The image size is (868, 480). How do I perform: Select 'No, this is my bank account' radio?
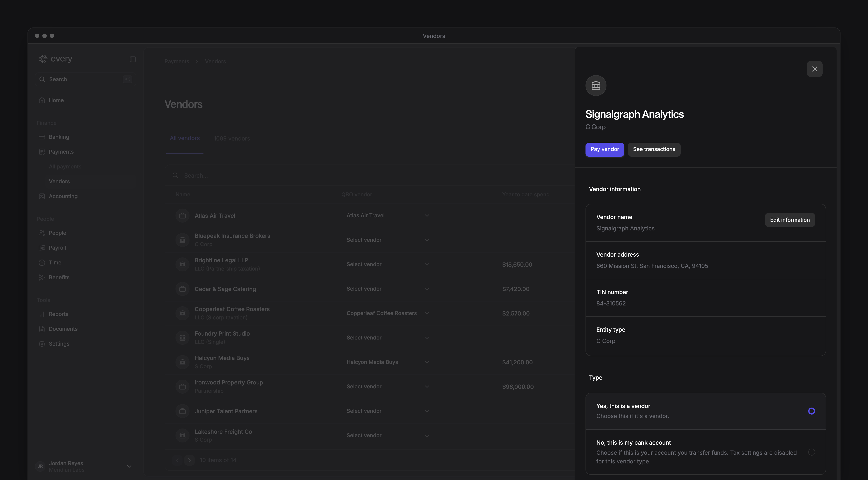click(x=811, y=452)
